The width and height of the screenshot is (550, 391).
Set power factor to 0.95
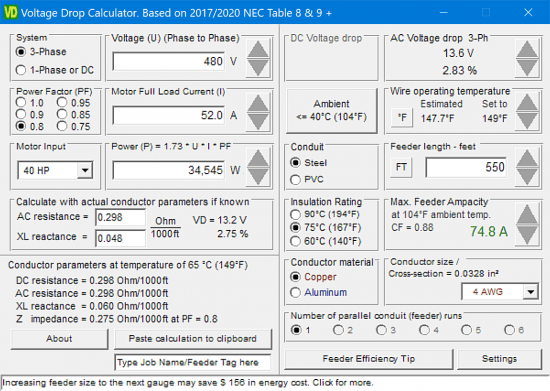[73, 103]
